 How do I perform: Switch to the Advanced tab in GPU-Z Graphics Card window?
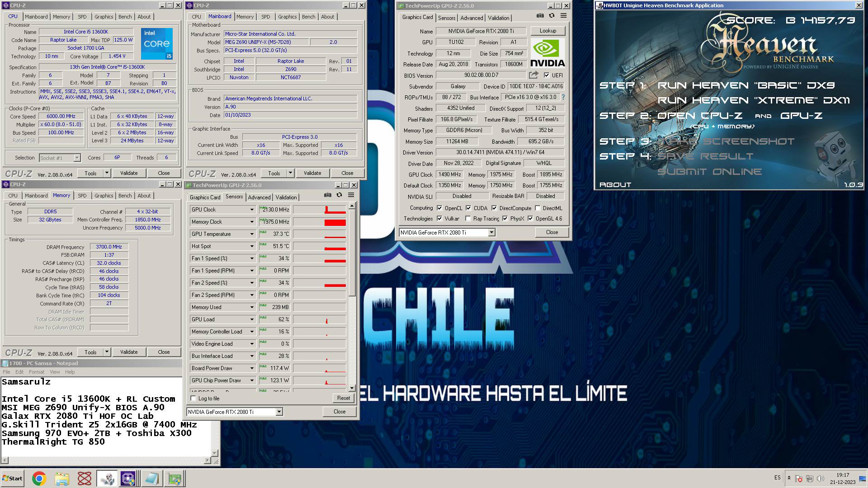click(x=472, y=18)
